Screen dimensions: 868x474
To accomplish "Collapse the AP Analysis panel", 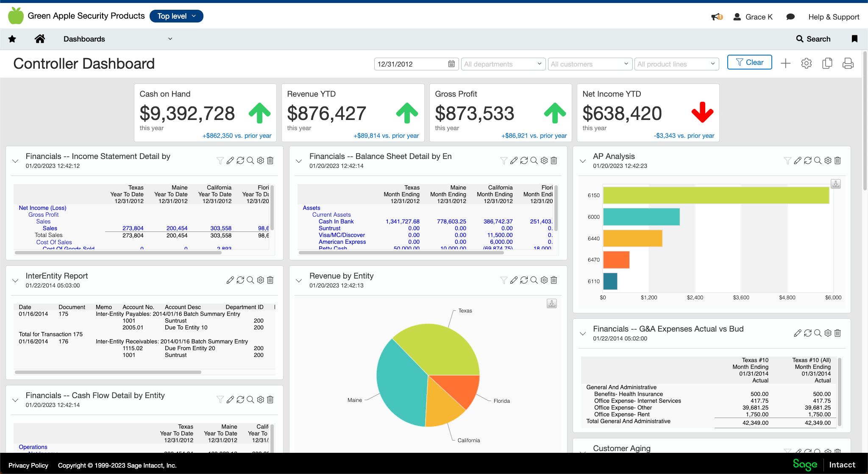I will (583, 161).
